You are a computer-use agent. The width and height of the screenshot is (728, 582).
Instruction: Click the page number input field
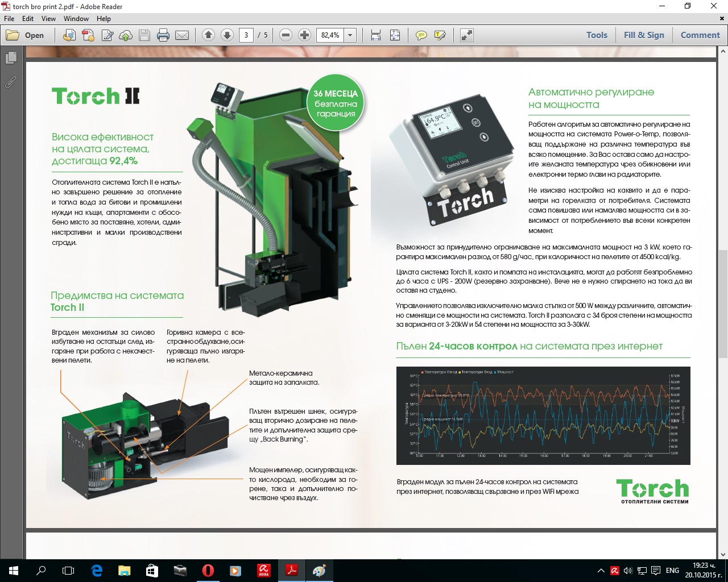[246, 35]
